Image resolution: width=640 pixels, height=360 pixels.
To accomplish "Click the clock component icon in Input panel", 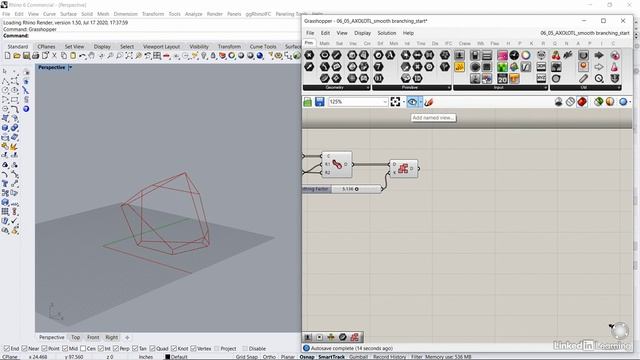I will (x=514, y=55).
